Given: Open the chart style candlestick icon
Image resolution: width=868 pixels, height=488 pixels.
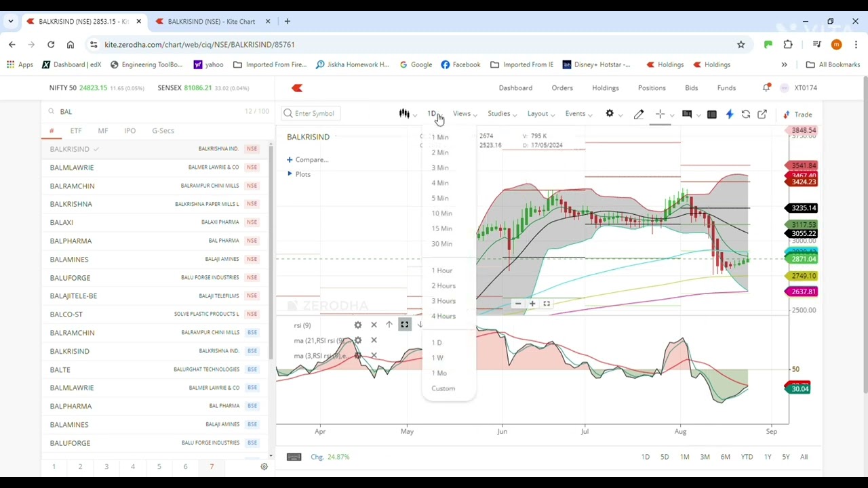Looking at the screenshot, I should (x=404, y=114).
